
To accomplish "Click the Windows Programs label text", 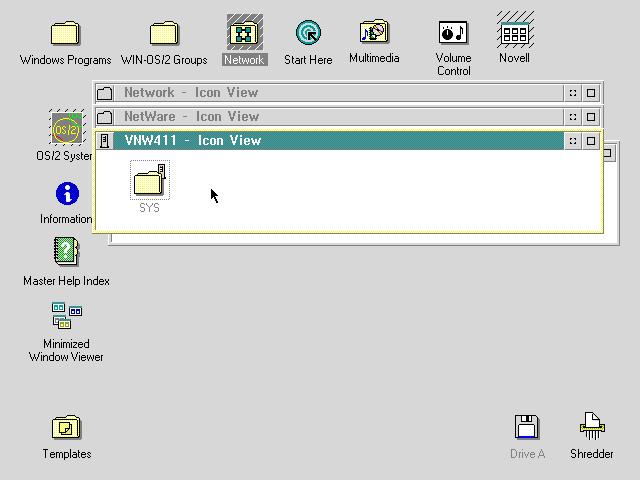I will (x=65, y=60).
